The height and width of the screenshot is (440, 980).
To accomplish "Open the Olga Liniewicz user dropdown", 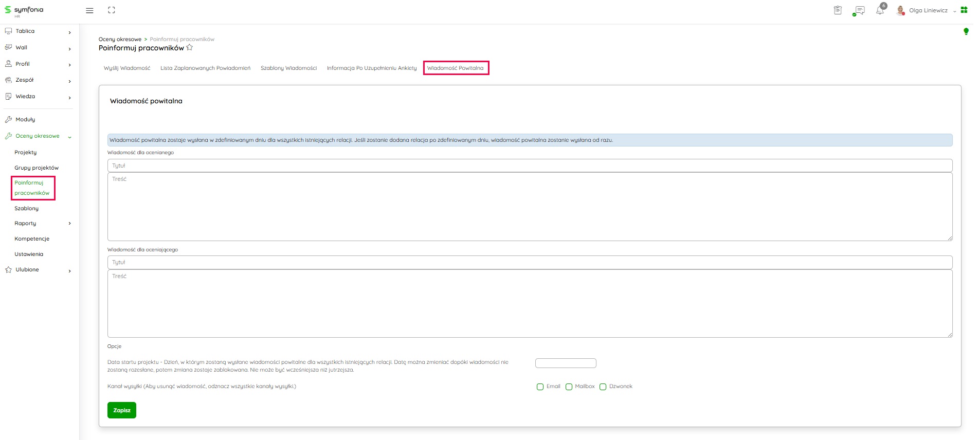I will coord(928,10).
